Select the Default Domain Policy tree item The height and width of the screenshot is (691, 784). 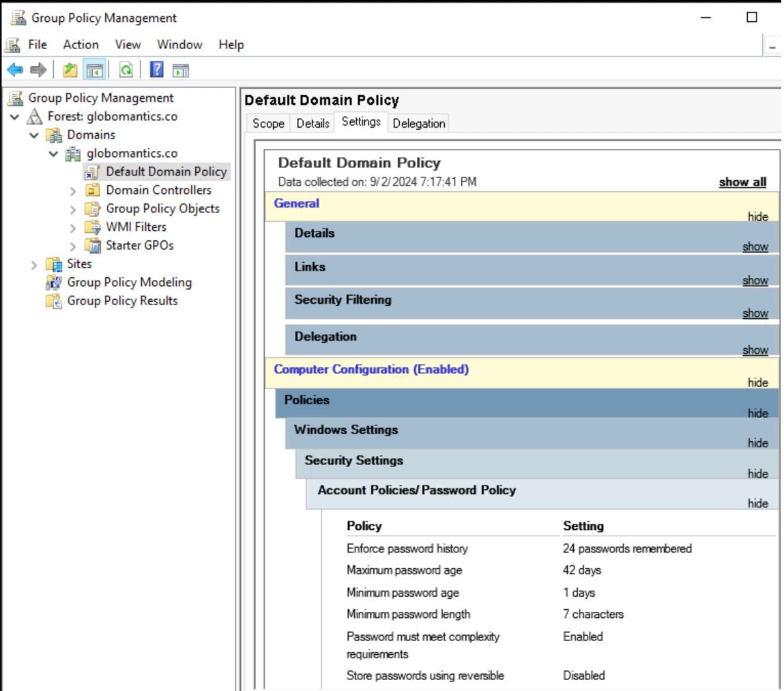click(x=166, y=171)
